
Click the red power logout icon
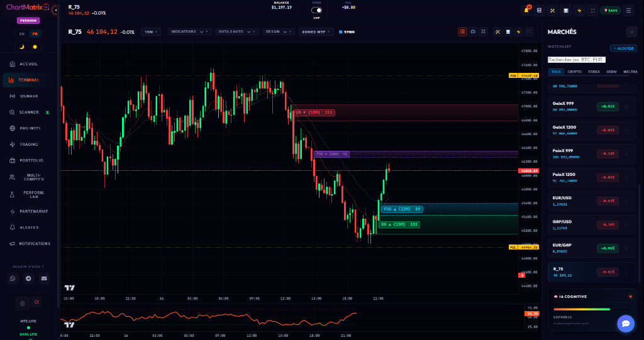(x=36, y=302)
